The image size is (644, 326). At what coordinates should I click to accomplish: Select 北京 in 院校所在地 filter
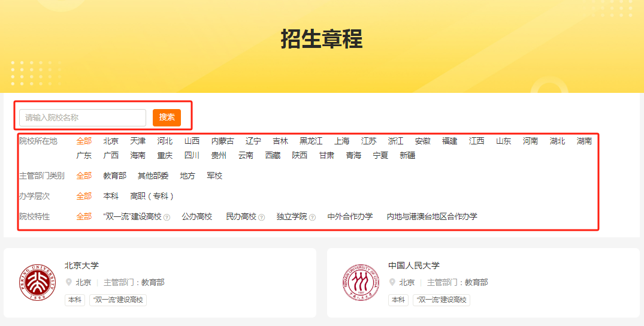coord(111,141)
